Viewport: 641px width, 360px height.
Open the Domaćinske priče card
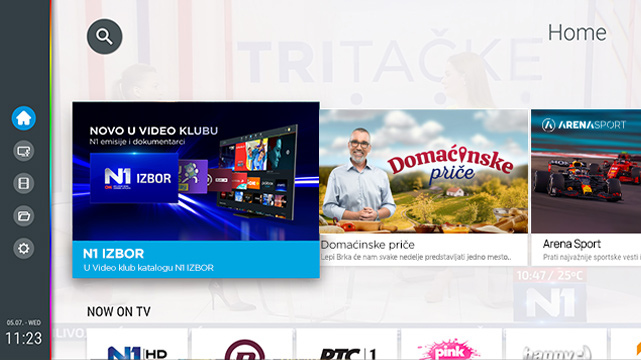(x=424, y=188)
